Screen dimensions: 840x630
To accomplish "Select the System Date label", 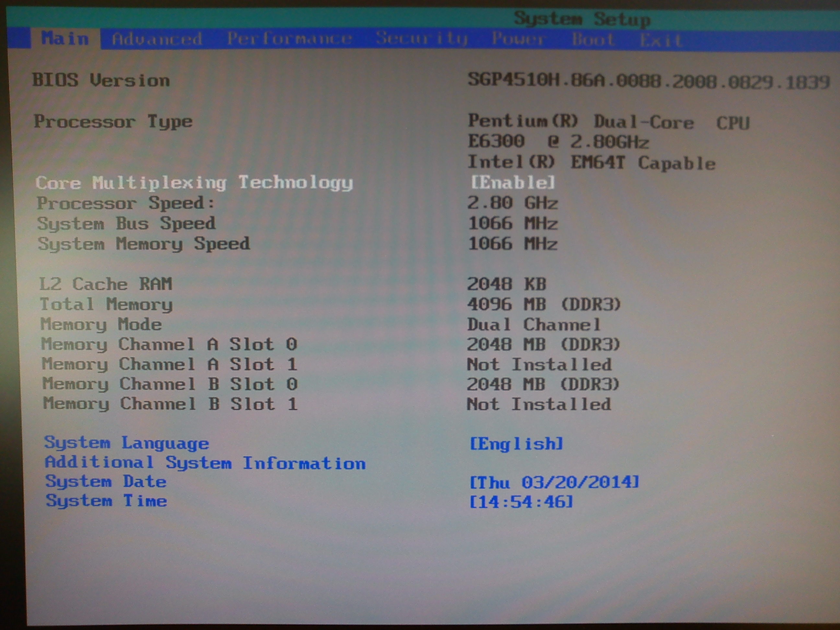I will (106, 482).
